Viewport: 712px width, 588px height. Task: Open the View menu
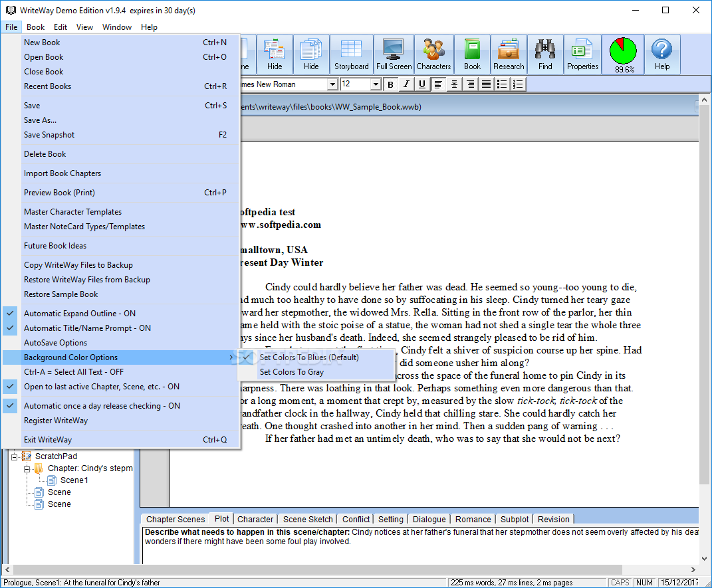coord(84,27)
